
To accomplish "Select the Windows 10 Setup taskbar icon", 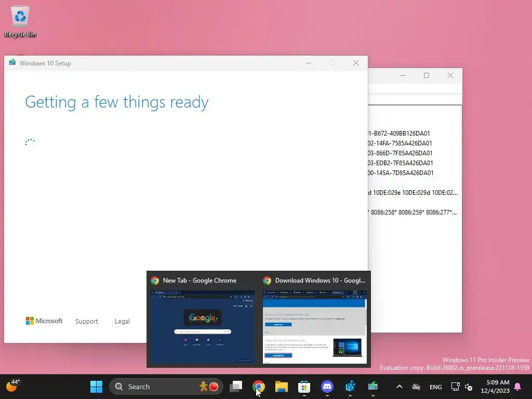I will point(373,387).
